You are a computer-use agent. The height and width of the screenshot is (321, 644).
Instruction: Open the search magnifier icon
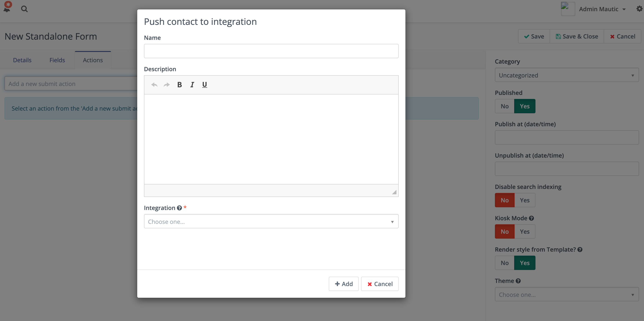(x=24, y=9)
